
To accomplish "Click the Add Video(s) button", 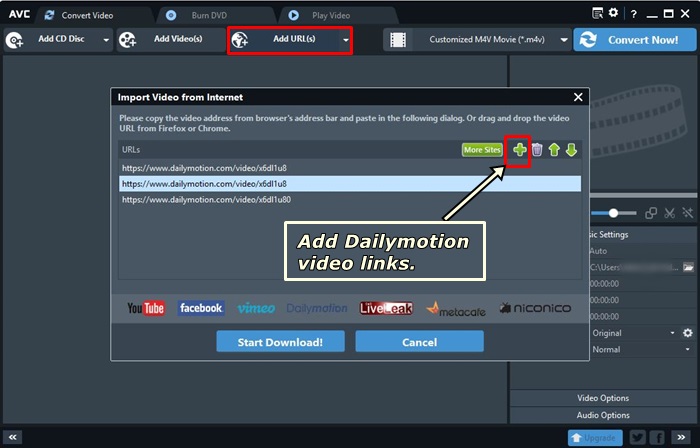I will pyautogui.click(x=171, y=39).
